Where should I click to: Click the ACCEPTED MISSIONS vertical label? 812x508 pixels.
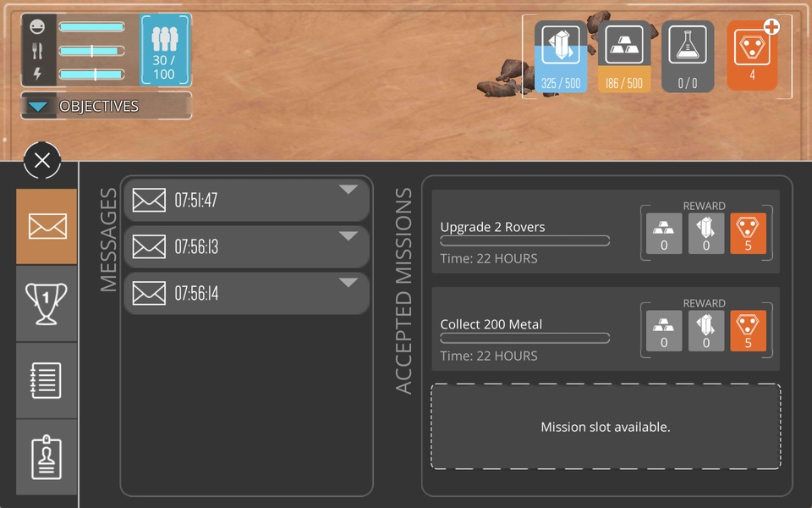coord(403,291)
